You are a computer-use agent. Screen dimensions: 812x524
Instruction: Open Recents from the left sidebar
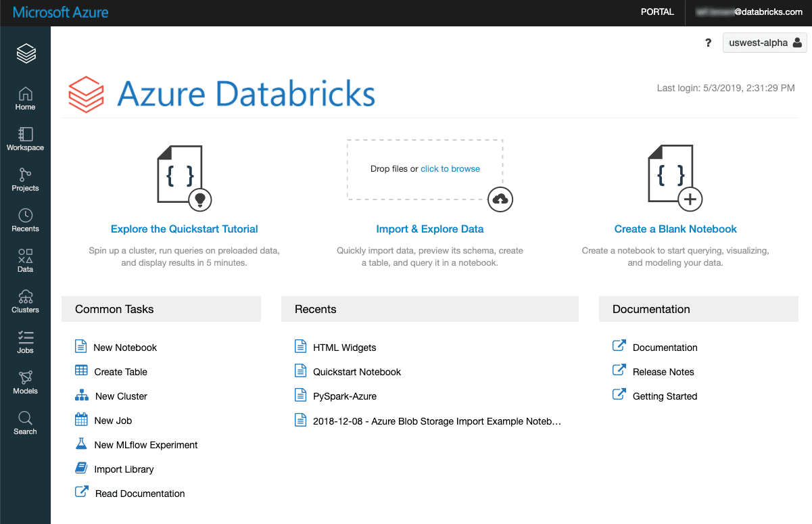click(25, 219)
